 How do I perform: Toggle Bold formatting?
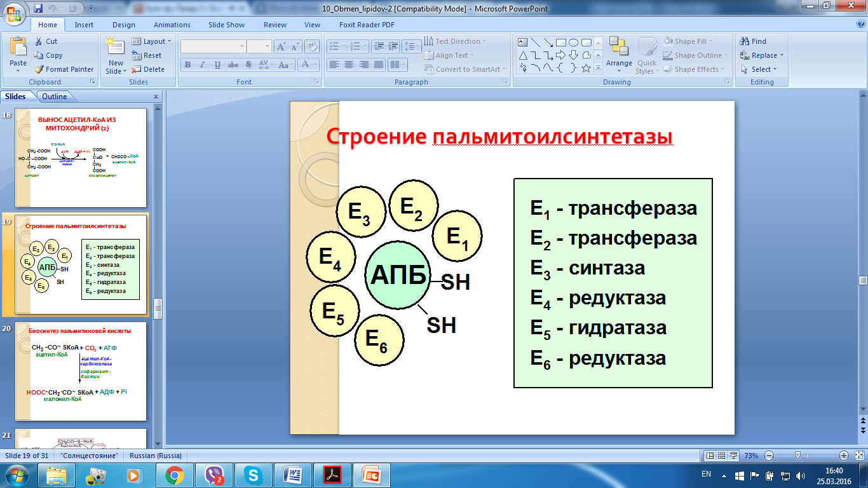(187, 65)
